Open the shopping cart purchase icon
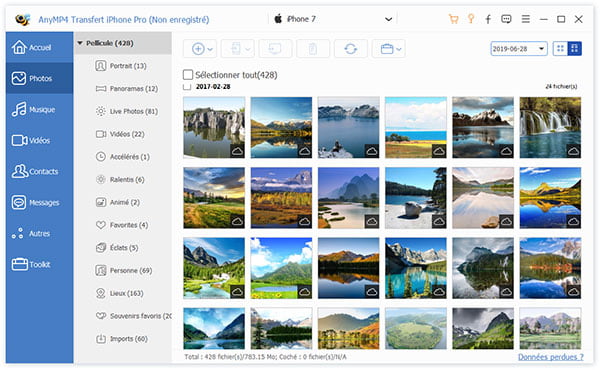 pos(453,19)
